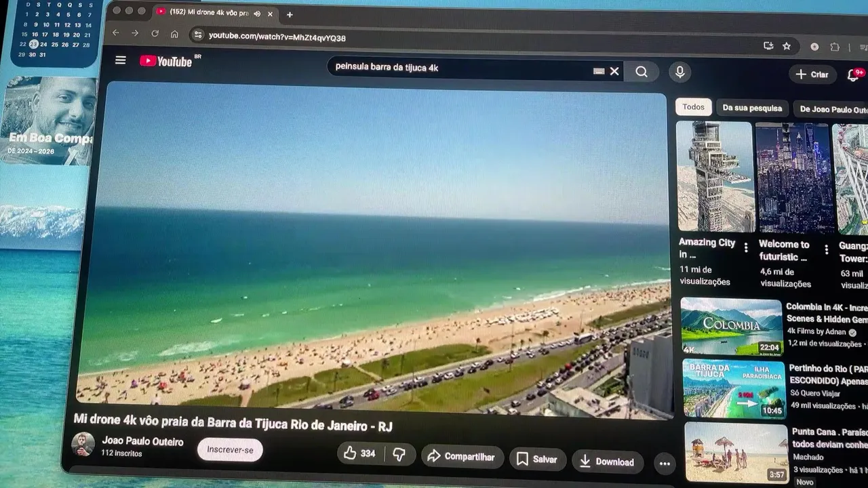The height and width of the screenshot is (488, 868).
Task: Open the Em Boa Companhia desktop widget
Action: pyautogui.click(x=48, y=120)
